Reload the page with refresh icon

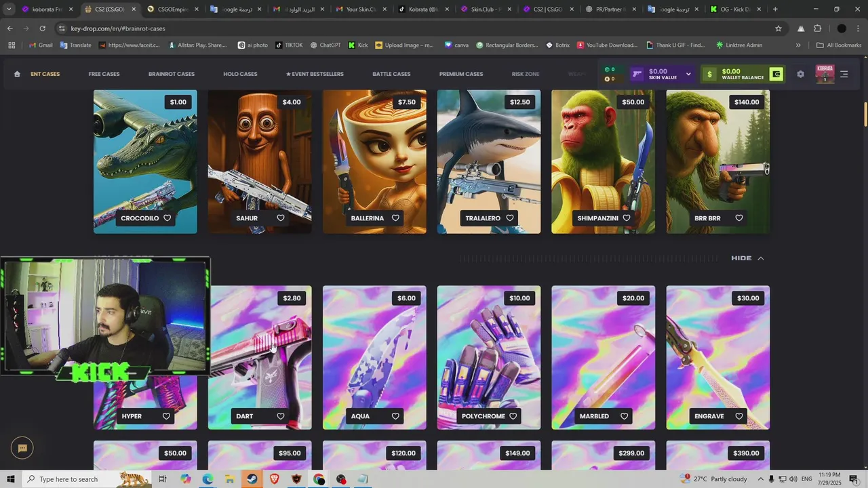42,28
